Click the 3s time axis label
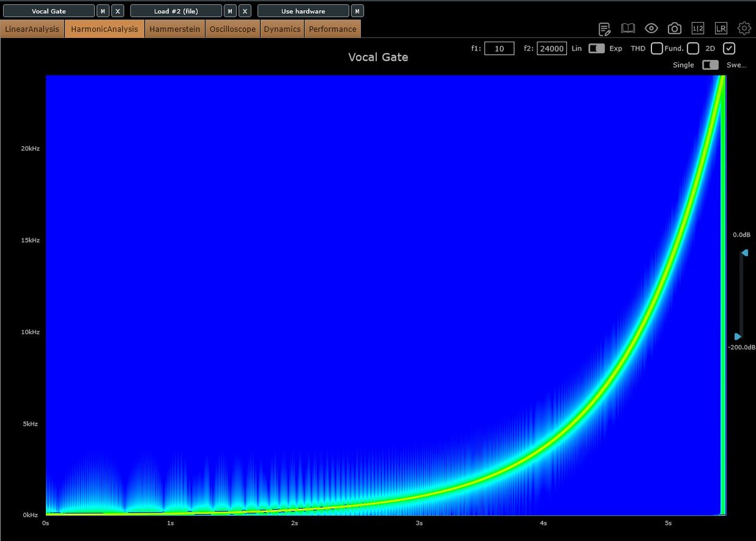The width and height of the screenshot is (756, 541). point(419,523)
